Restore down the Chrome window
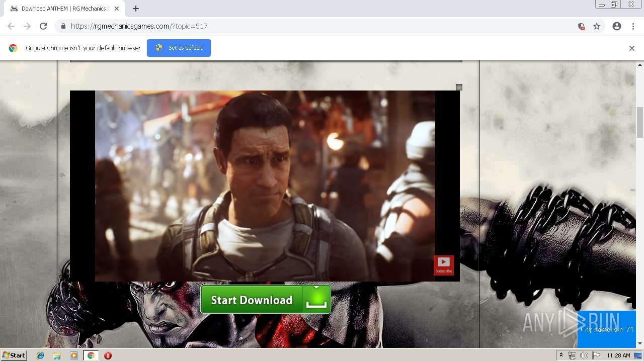644x362 pixels. pos(614,5)
